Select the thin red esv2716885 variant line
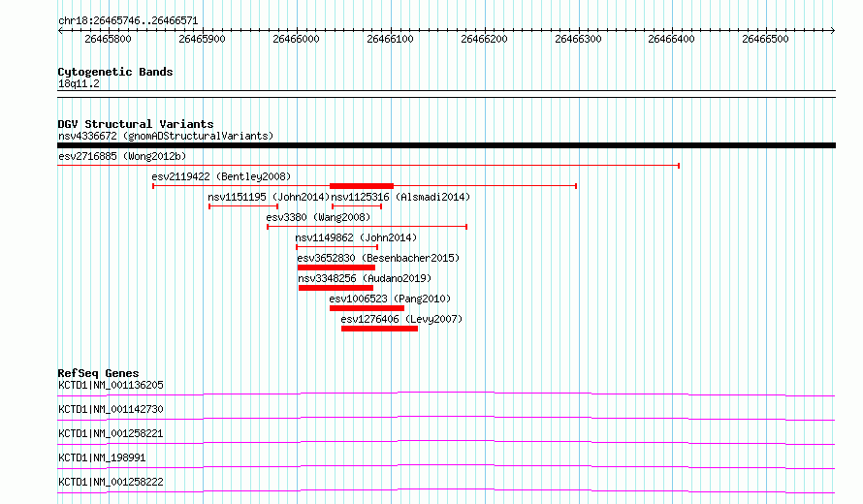Viewport: 863px width, 504px height. point(368,166)
